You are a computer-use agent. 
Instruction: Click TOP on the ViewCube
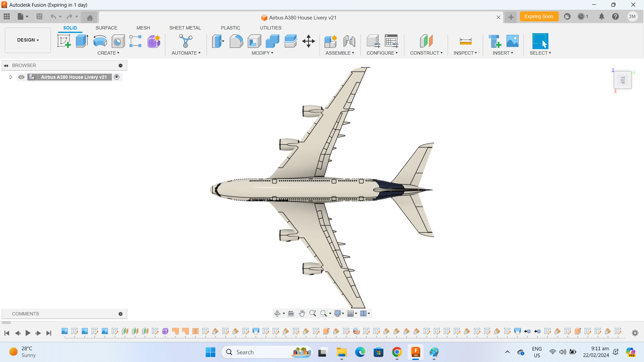(x=623, y=80)
